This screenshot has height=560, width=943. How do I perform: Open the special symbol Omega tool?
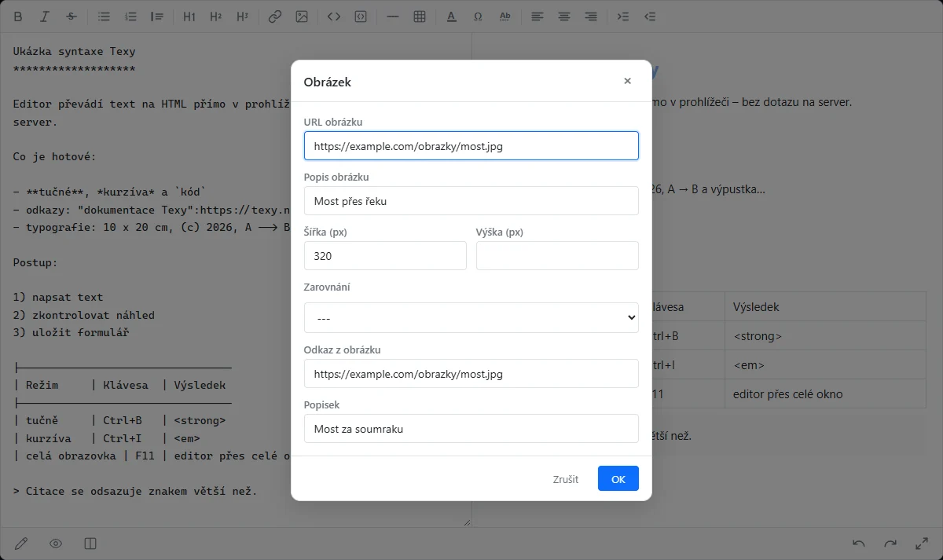point(478,16)
